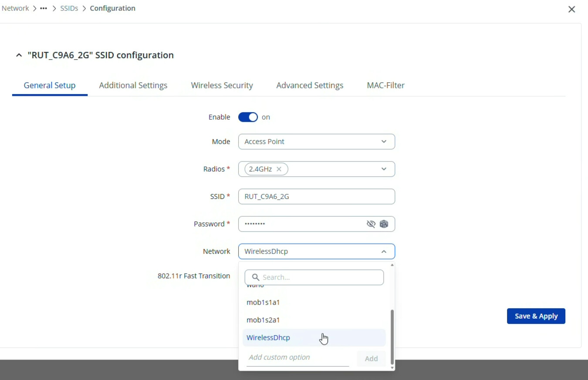
Task: Open the Wireless Security tab
Action: click(x=222, y=85)
